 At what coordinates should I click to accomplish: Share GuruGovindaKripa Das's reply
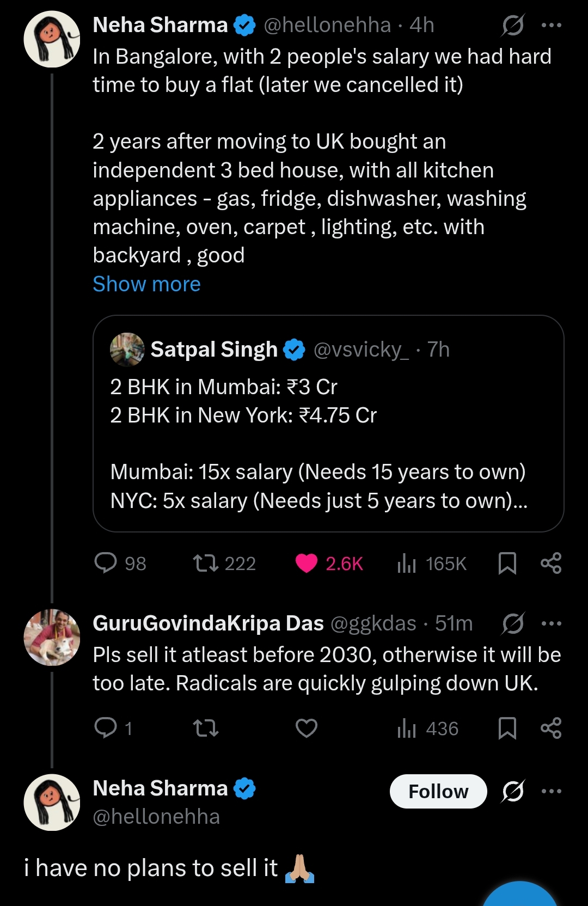pos(551,728)
